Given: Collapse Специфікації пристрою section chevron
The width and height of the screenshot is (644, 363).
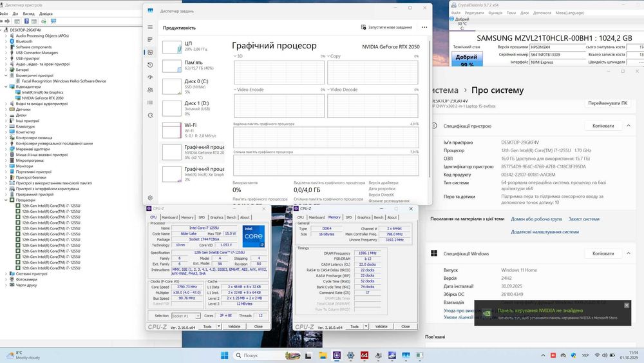Looking at the screenshot, I should tap(629, 126).
